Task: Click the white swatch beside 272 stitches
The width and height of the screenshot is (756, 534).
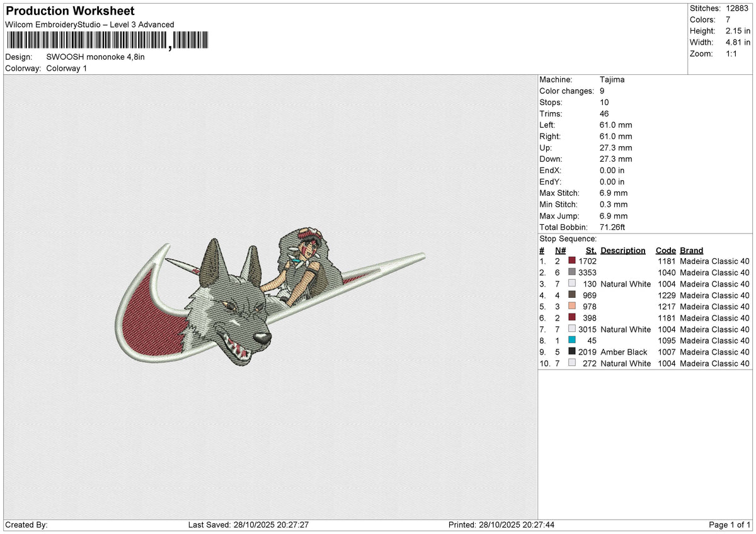Action: tap(571, 363)
